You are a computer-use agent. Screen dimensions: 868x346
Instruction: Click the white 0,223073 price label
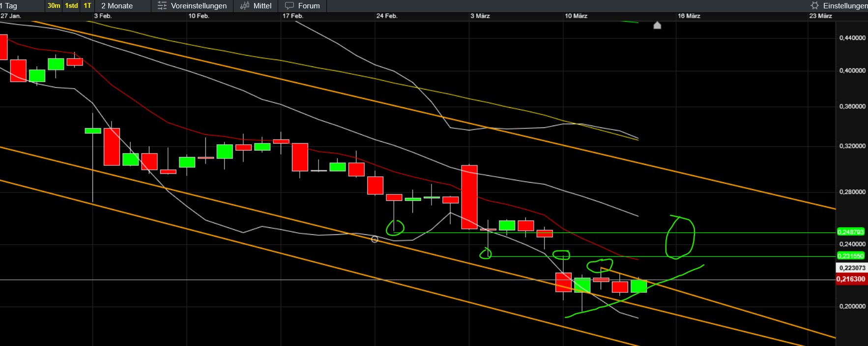852,268
